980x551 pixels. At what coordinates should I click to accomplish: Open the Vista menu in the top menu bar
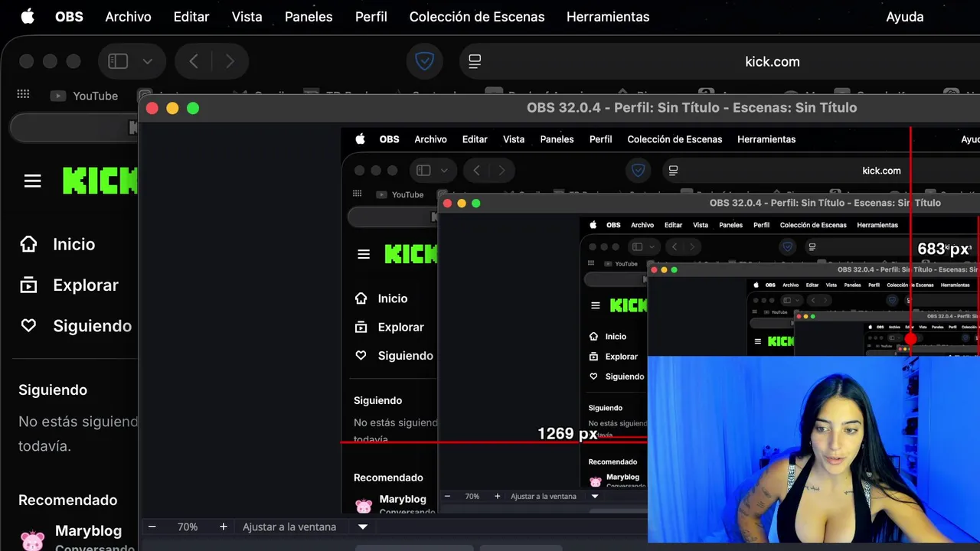tap(247, 17)
